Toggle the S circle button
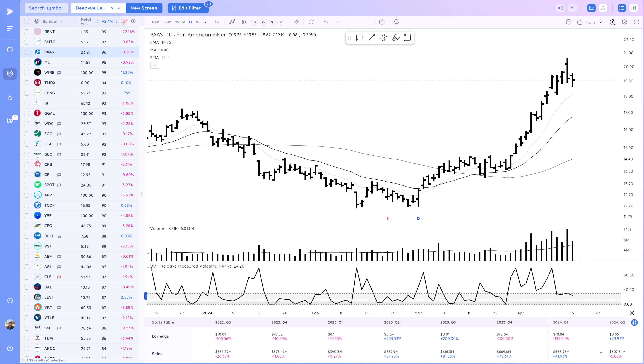644x364 pixels. (x=272, y=22)
